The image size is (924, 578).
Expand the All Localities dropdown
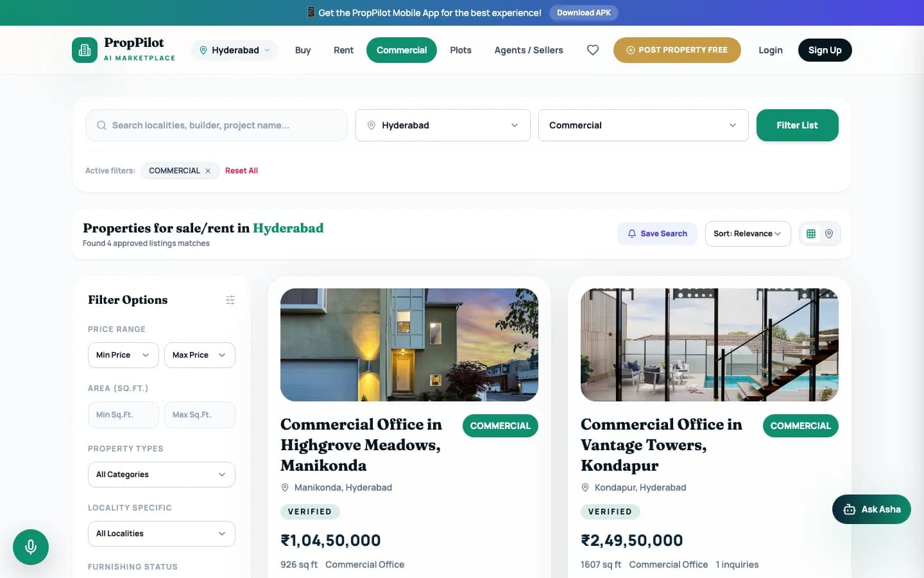click(162, 534)
